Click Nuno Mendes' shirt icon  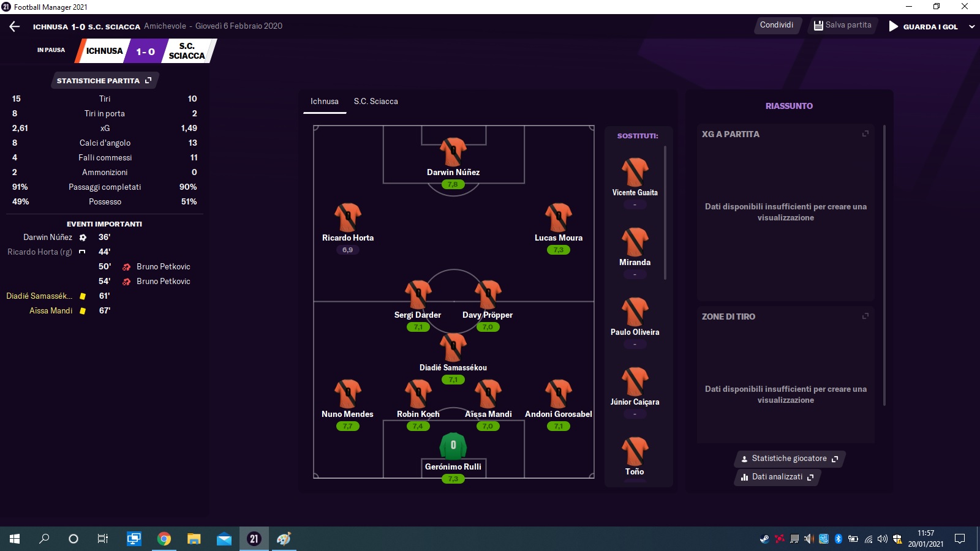[x=348, y=394]
